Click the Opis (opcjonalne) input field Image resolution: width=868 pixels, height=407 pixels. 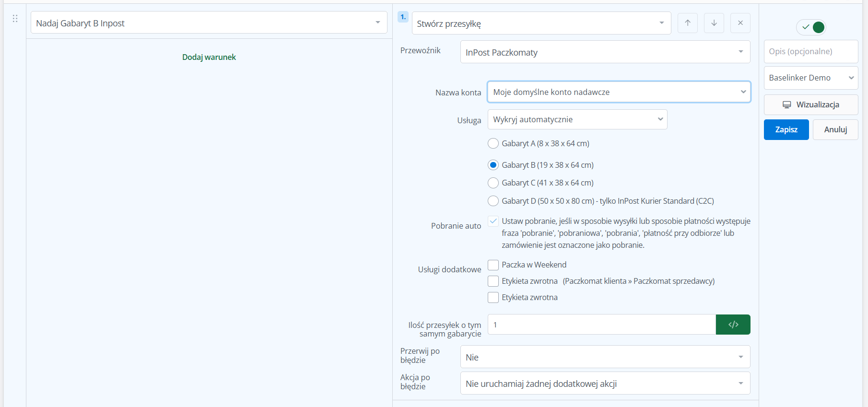tap(810, 51)
